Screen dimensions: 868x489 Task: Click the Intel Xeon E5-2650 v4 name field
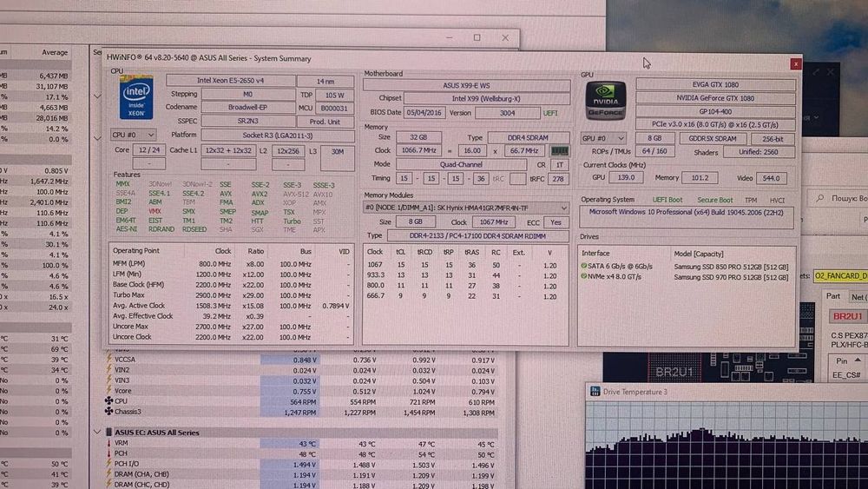230,80
